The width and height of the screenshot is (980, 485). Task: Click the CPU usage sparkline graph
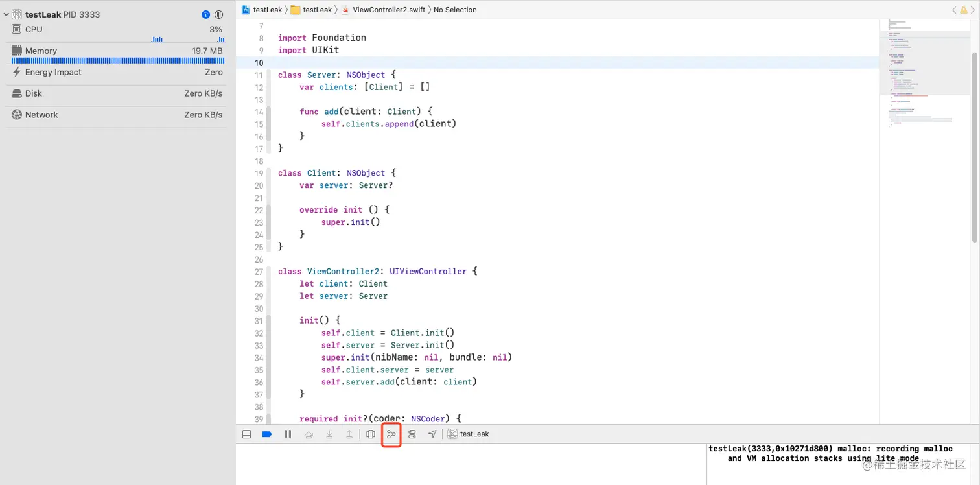(188, 40)
